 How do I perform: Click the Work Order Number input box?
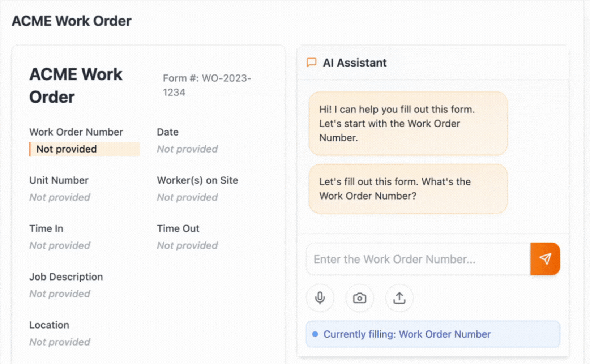[x=418, y=259]
